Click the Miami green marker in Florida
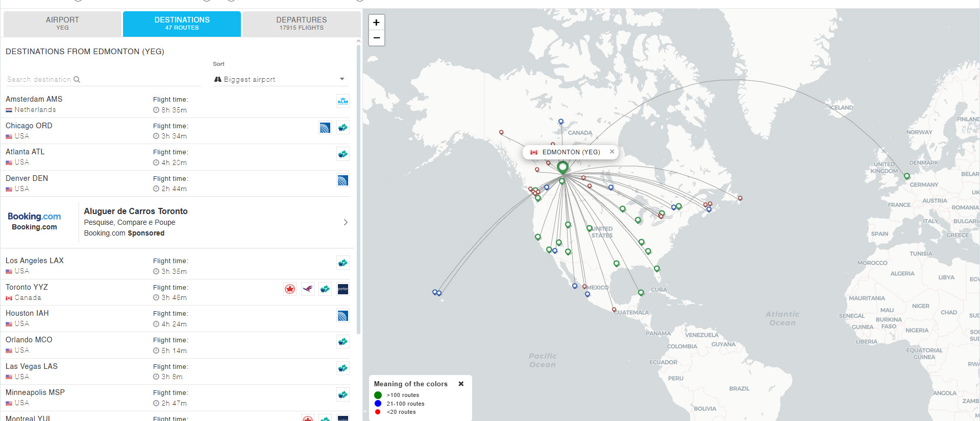 [657, 269]
